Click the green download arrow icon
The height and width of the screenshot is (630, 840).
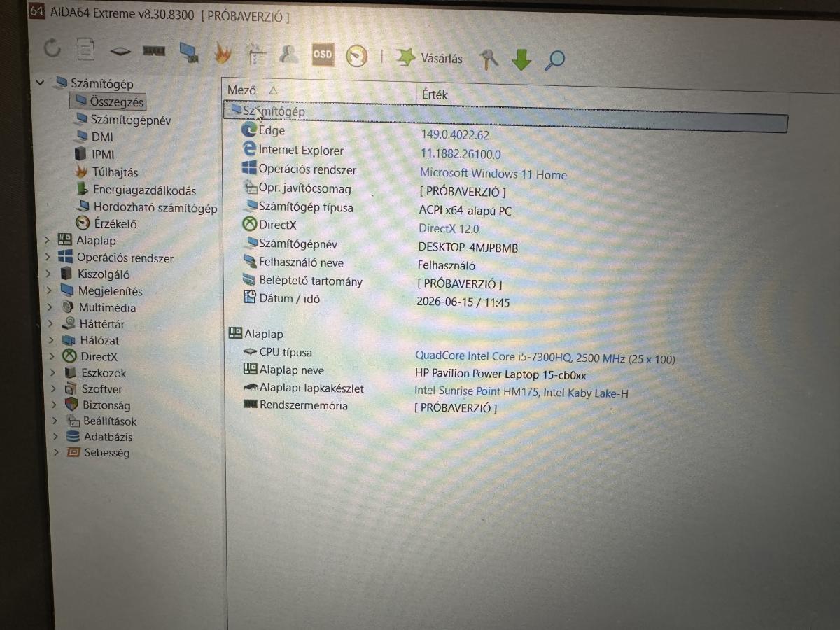pos(521,59)
